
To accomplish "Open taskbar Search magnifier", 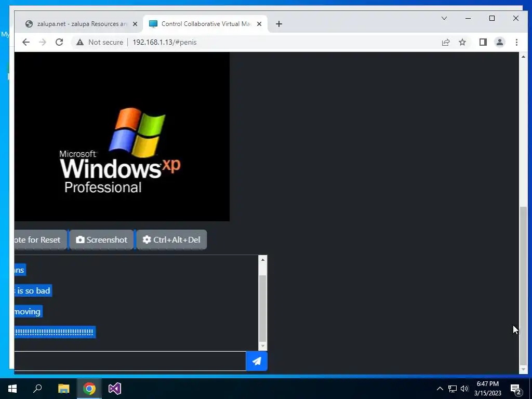I will pyautogui.click(x=37, y=389).
